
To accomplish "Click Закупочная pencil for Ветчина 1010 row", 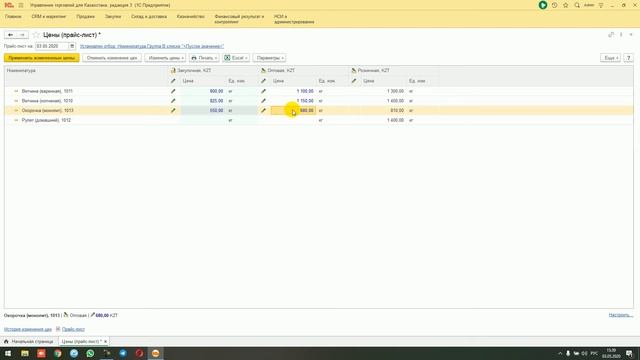I will [x=173, y=101].
